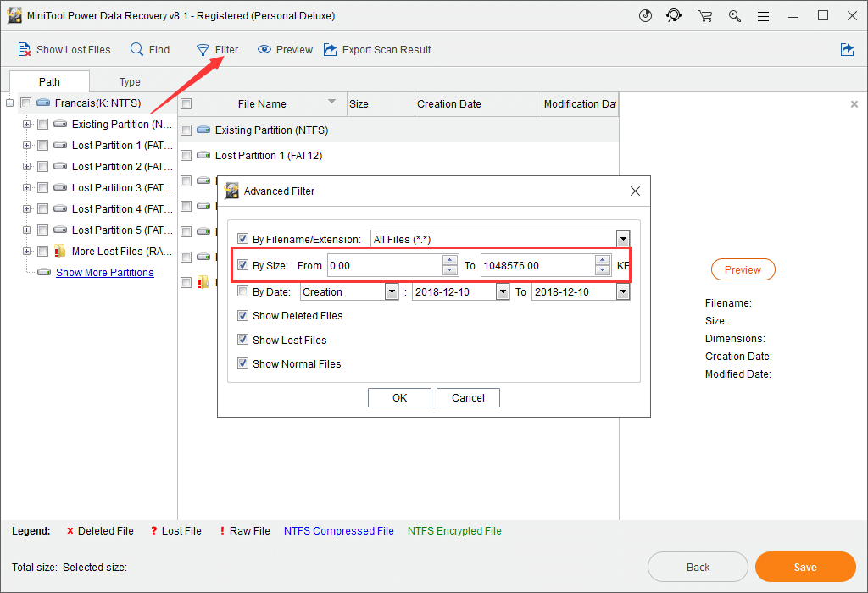Check Lost Partition 1 (FAT12) row checkbox in list
This screenshot has height=593, width=868.
point(186,155)
